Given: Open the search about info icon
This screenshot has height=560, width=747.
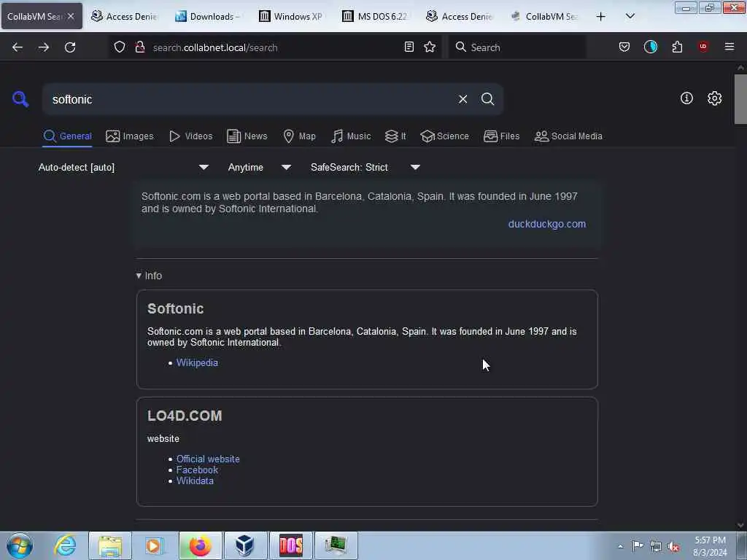Looking at the screenshot, I should [686, 98].
